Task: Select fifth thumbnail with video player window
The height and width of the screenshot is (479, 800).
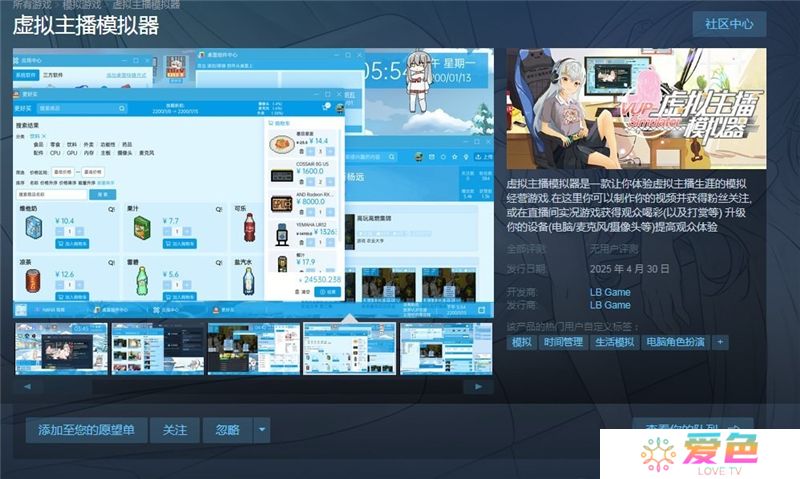Action: pyautogui.click(x=446, y=348)
